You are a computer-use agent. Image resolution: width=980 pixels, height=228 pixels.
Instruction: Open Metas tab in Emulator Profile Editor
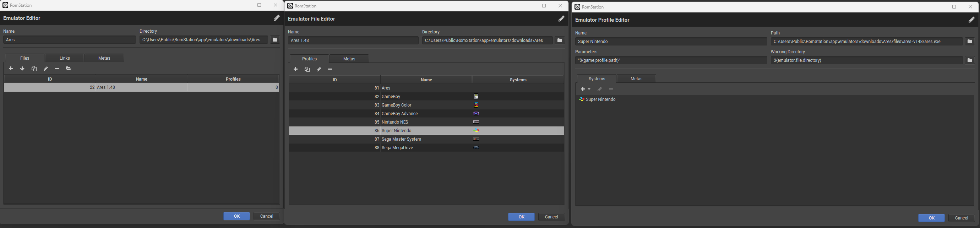click(x=636, y=78)
